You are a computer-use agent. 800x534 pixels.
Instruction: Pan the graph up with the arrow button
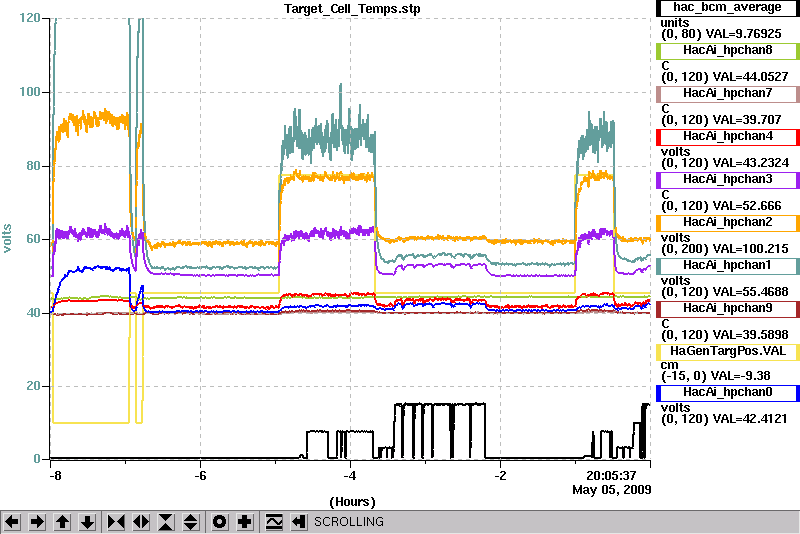pyautogui.click(x=62, y=522)
